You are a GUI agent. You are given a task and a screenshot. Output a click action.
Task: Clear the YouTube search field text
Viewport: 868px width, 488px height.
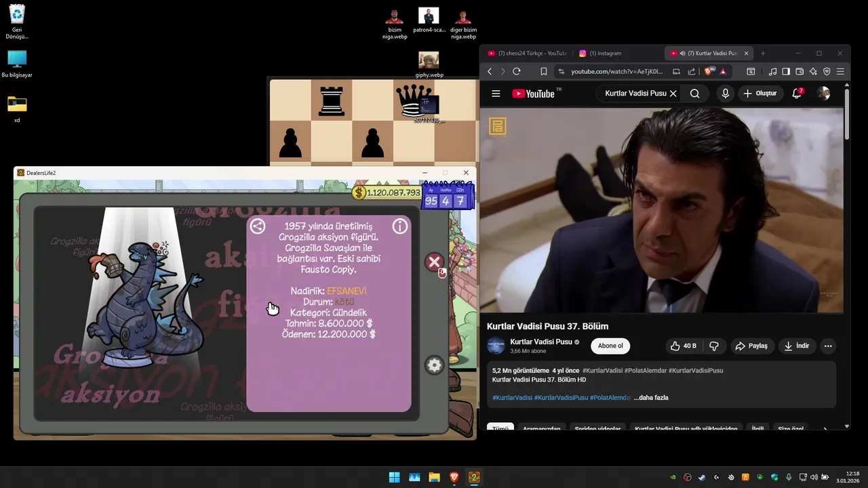point(673,94)
